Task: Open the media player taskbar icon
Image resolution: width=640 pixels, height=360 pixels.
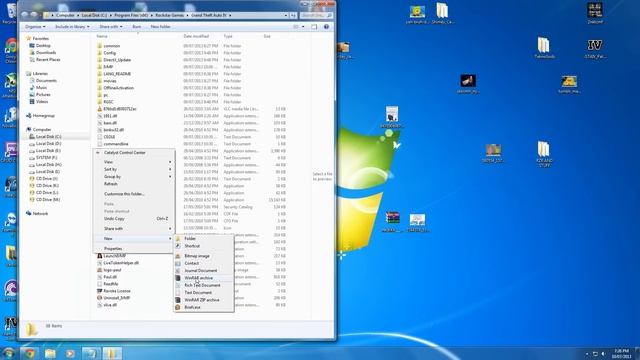Action: 70,353
